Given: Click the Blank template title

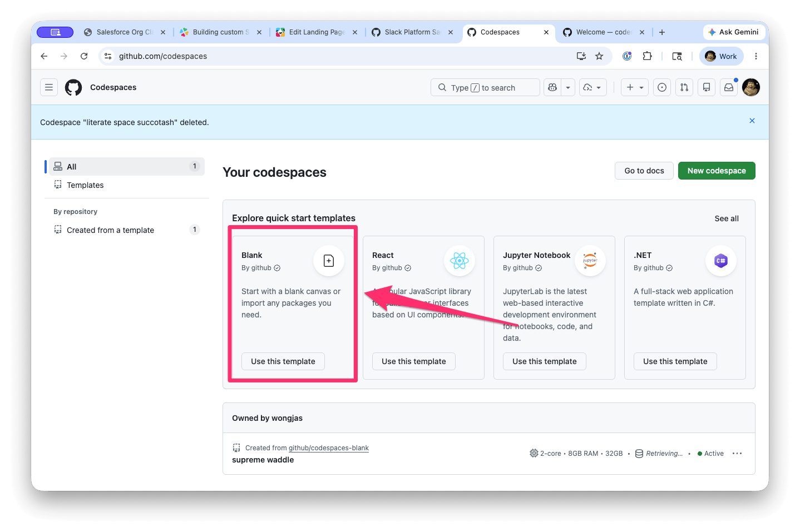Looking at the screenshot, I should point(252,255).
